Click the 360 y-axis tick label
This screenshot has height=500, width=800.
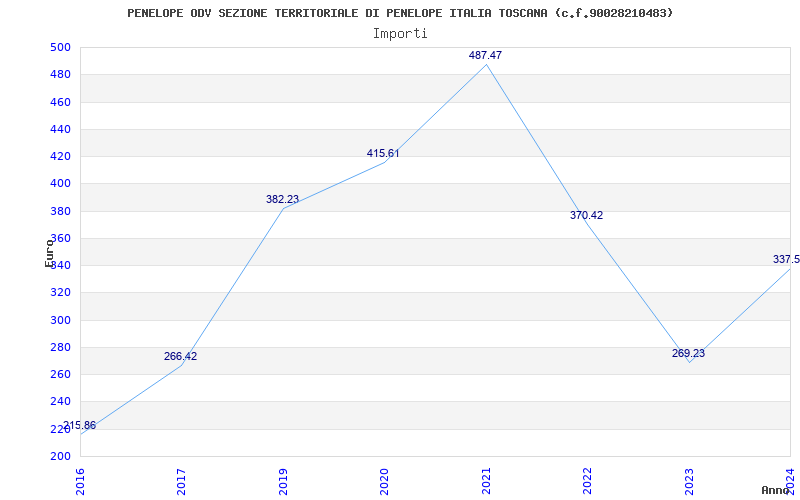[60, 238]
